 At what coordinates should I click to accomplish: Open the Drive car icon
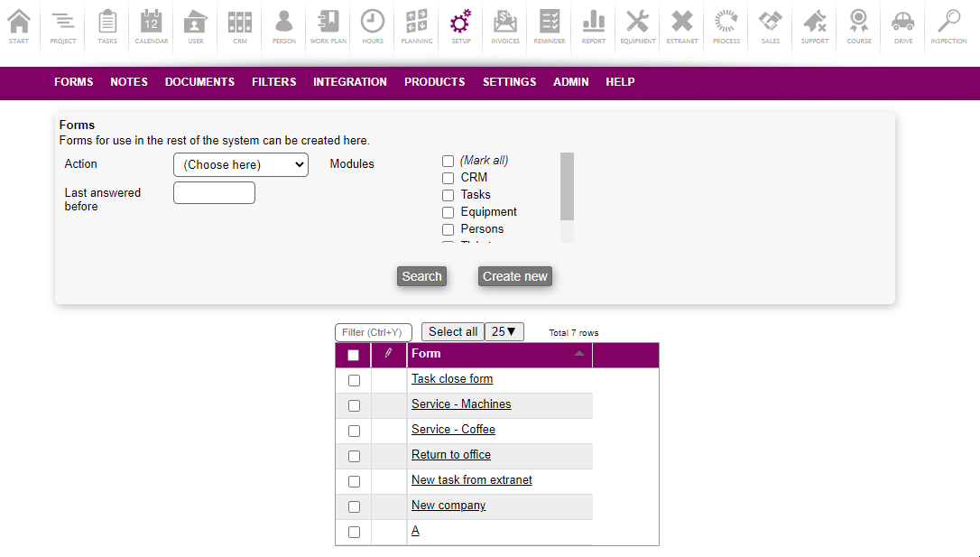(902, 25)
